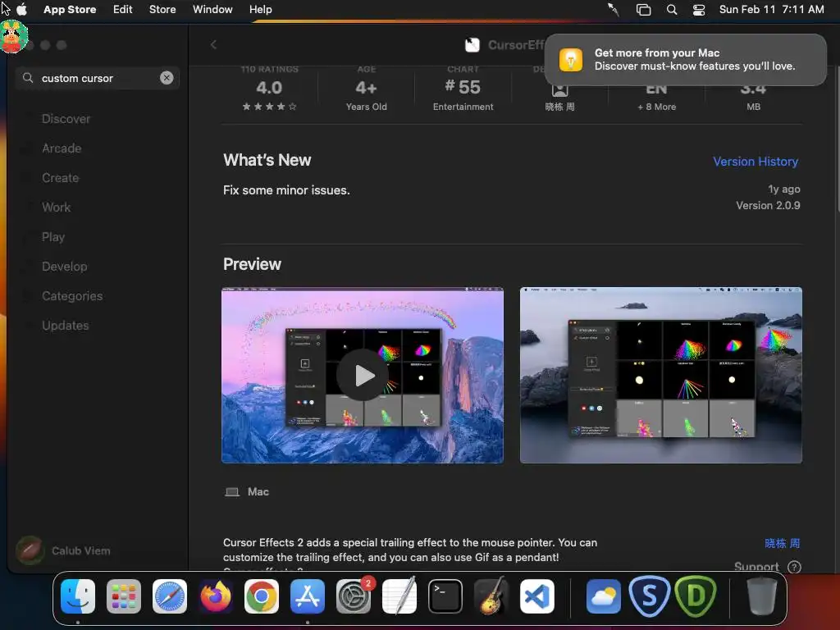Viewport: 840px width, 630px height.
Task: Open the App Store menu
Action: pyautogui.click(x=70, y=9)
